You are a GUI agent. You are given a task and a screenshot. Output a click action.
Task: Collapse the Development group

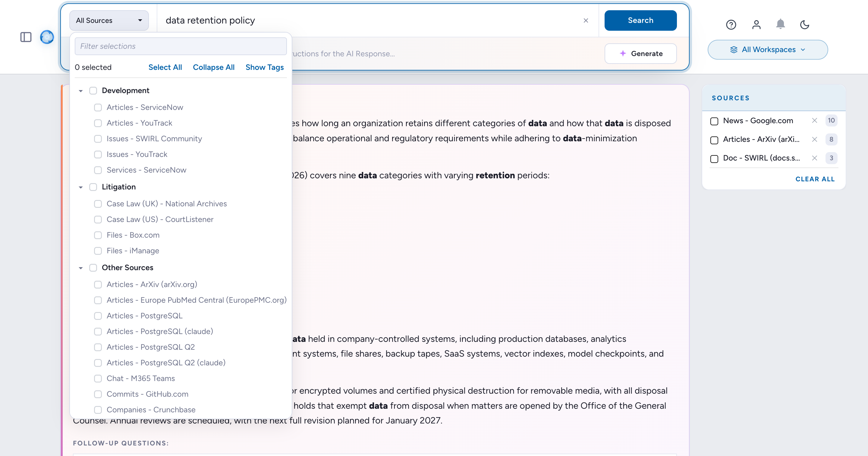tap(81, 91)
